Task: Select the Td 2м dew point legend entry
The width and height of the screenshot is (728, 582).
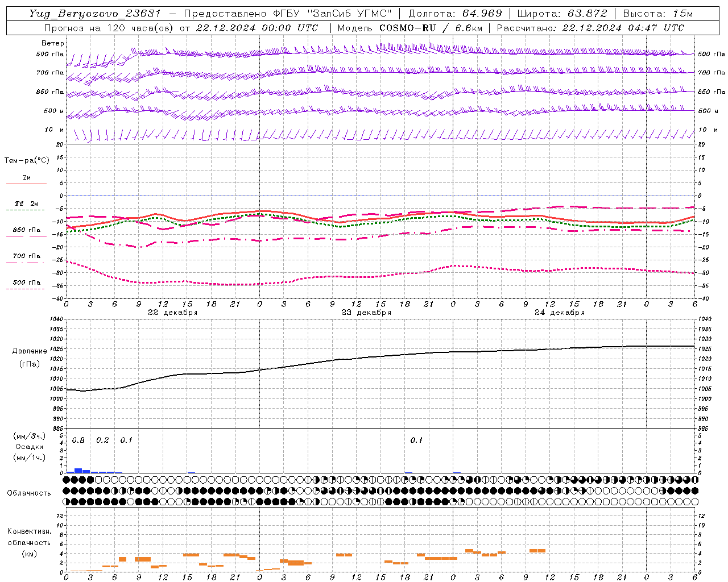Action: point(26,203)
